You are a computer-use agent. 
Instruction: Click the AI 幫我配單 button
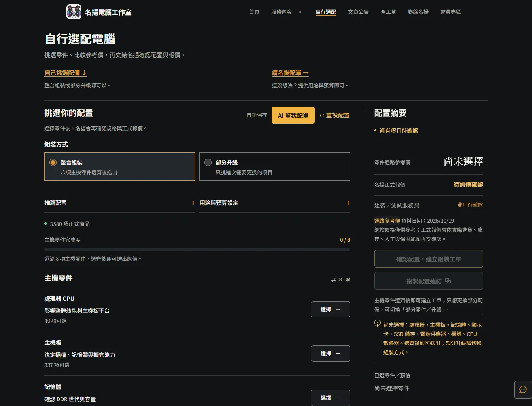[x=293, y=115]
